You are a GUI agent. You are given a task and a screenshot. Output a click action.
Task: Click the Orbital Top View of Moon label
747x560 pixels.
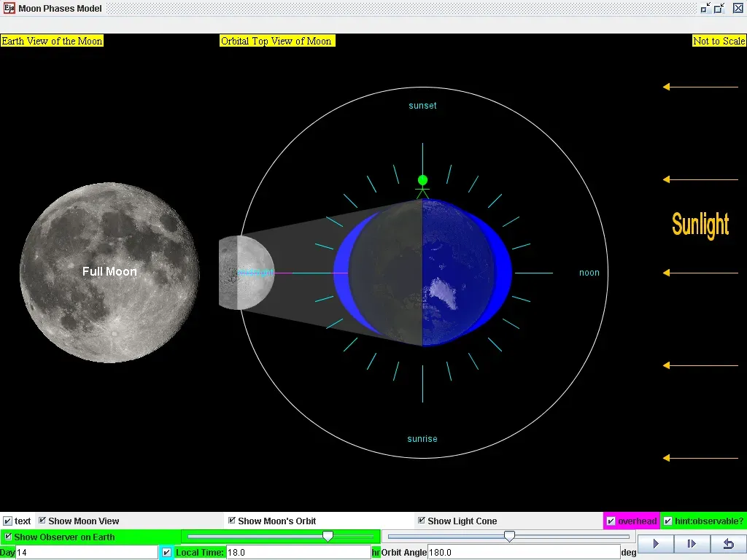[x=277, y=41]
